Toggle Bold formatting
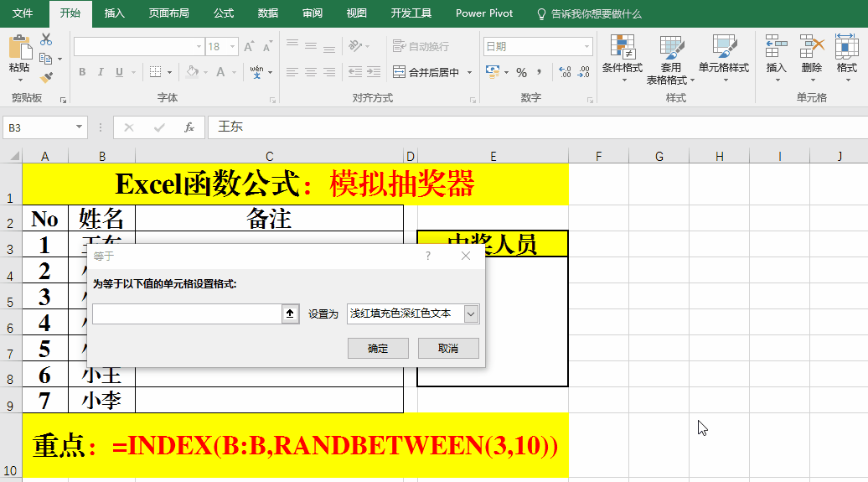This screenshot has width=868, height=482. pos(82,72)
